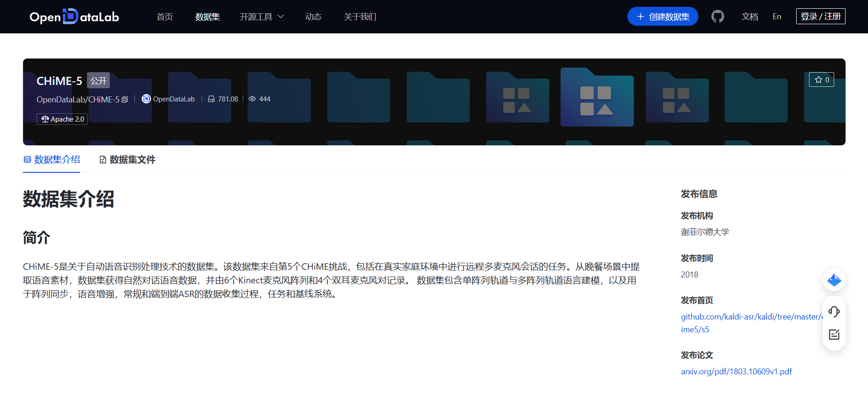
Task: Open the 动态 nav item
Action: 313,16
